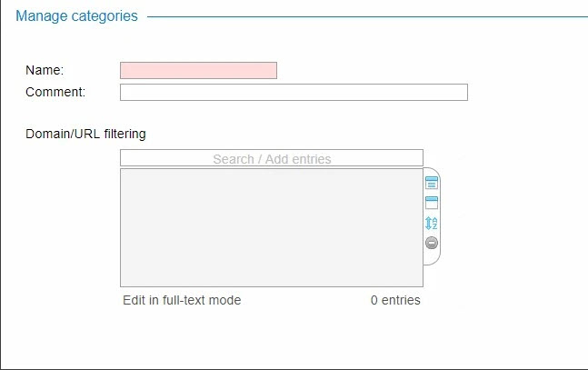This screenshot has height=370, width=588.
Task: Click inside the empty entries list
Action: click(x=272, y=228)
